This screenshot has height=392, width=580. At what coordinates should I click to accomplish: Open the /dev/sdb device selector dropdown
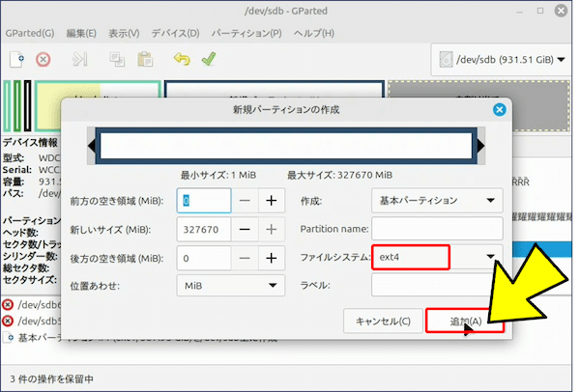[x=501, y=60]
